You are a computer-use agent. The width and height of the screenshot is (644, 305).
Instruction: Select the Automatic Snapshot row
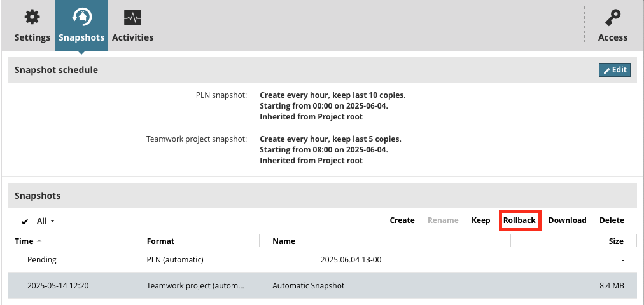321,286
